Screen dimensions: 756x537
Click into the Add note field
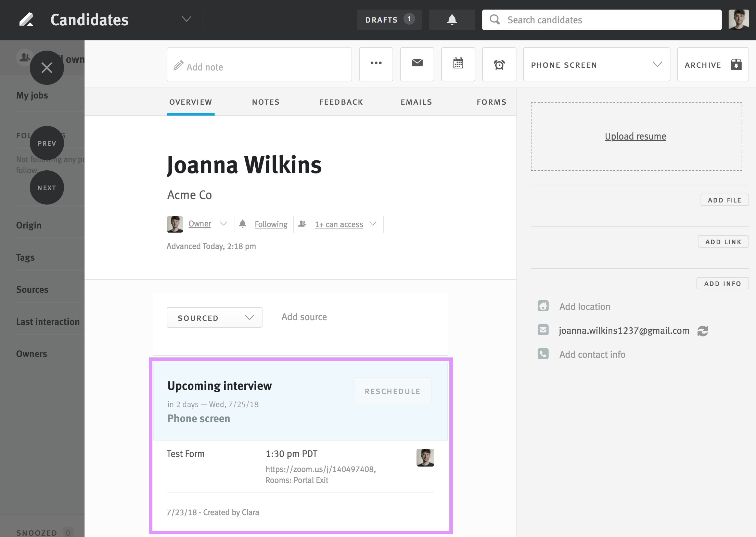(x=259, y=64)
